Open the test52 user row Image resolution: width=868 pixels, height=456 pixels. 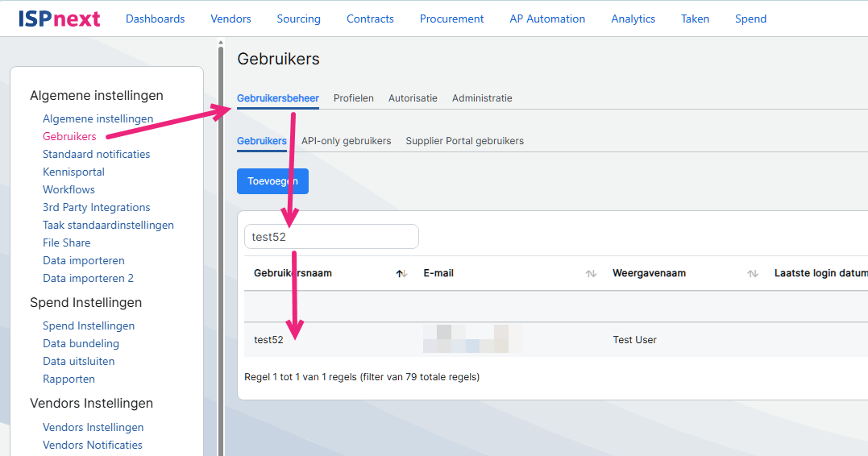click(x=268, y=340)
